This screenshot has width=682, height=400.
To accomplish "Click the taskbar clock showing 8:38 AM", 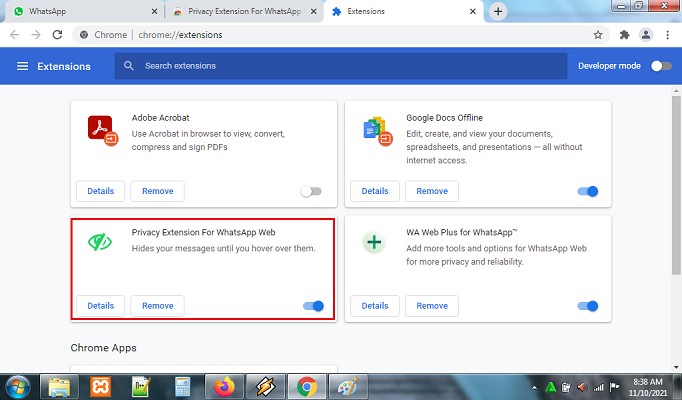I will pyautogui.click(x=648, y=387).
